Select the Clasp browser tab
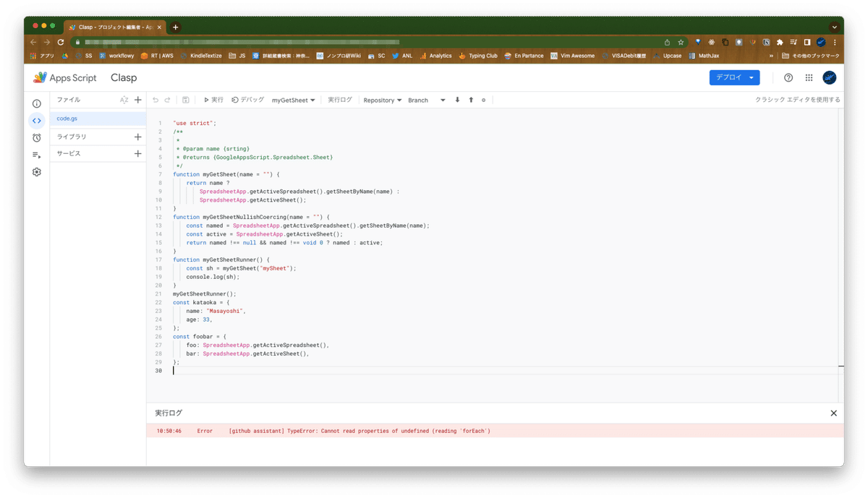The image size is (868, 498). click(115, 27)
